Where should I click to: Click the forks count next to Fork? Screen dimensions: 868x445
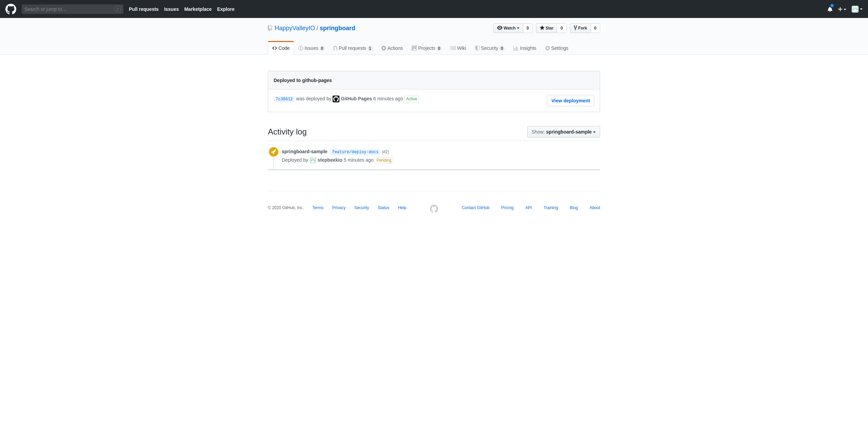coord(595,28)
